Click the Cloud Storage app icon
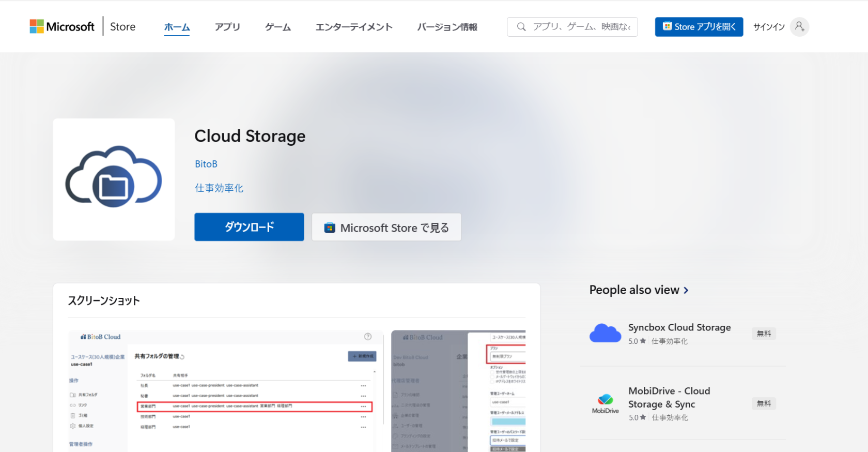 coord(114,179)
